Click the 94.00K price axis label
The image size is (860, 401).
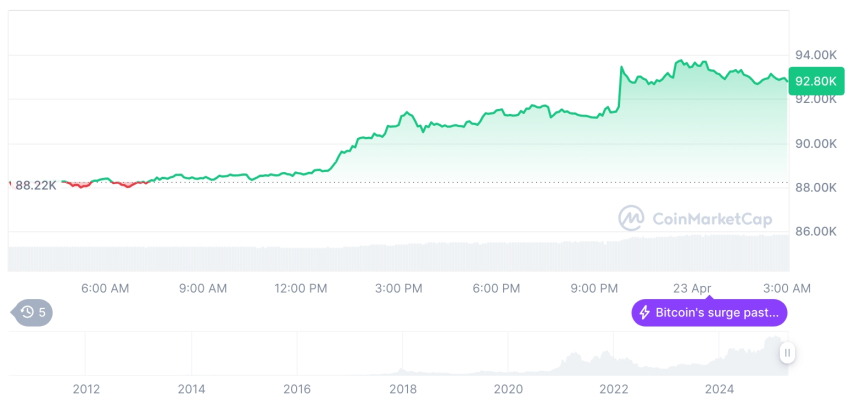[x=815, y=54]
